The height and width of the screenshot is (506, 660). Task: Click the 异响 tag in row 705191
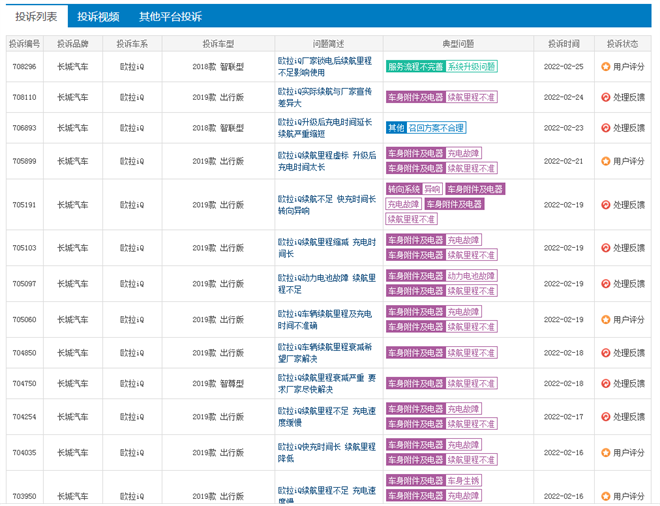point(432,189)
